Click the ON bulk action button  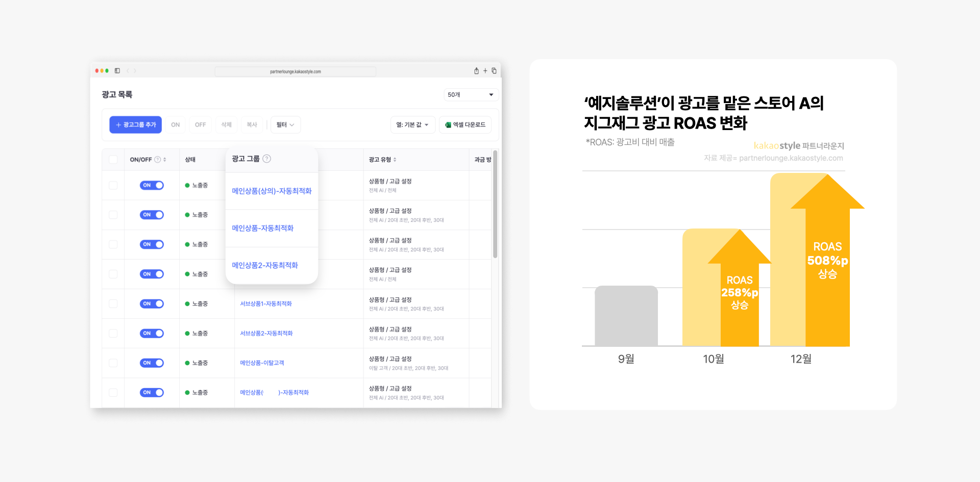click(x=176, y=125)
